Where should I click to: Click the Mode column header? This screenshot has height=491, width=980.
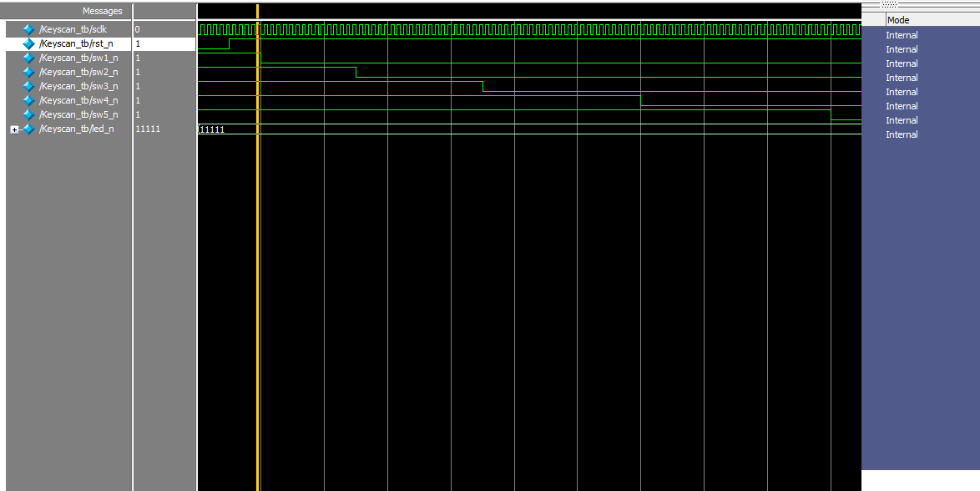(898, 20)
